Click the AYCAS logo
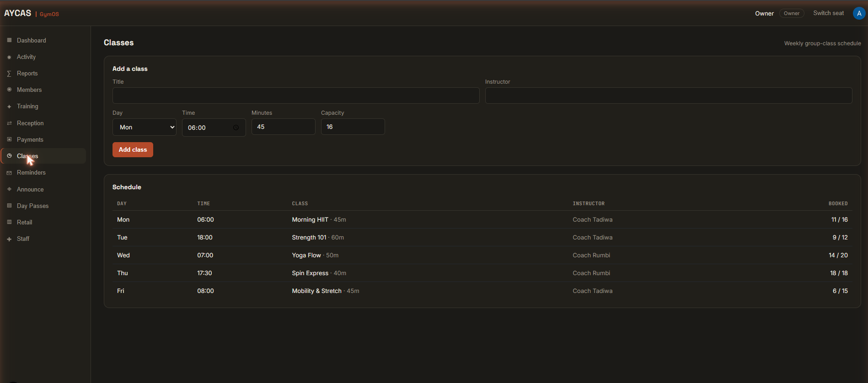 pos(18,13)
